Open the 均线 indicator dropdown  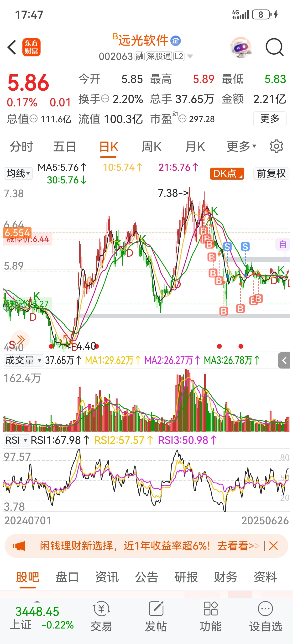pos(18,173)
